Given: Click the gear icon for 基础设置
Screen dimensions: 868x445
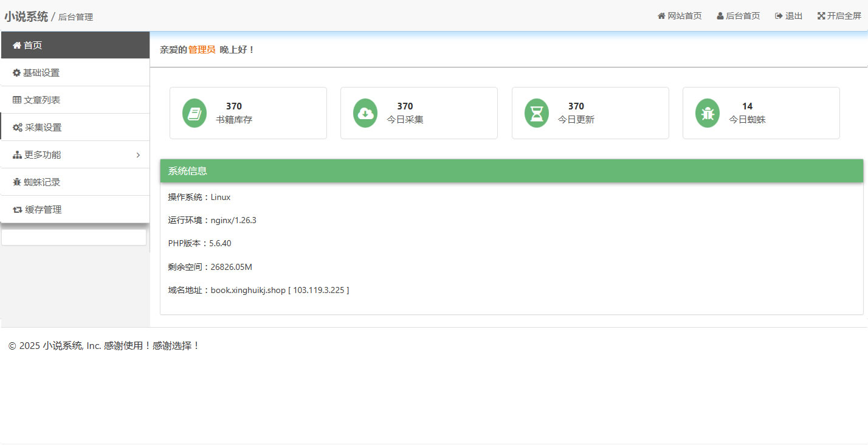Looking at the screenshot, I should (x=17, y=73).
